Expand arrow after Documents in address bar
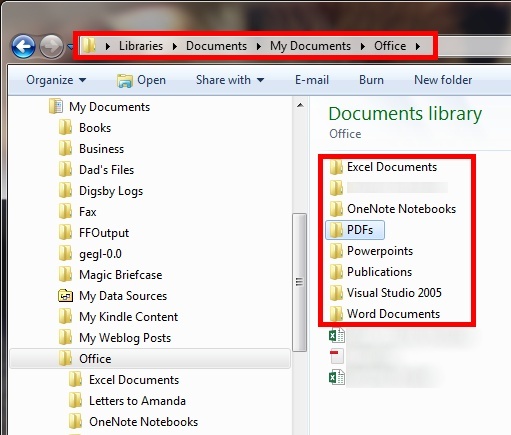511x435 pixels. pyautogui.click(x=258, y=46)
